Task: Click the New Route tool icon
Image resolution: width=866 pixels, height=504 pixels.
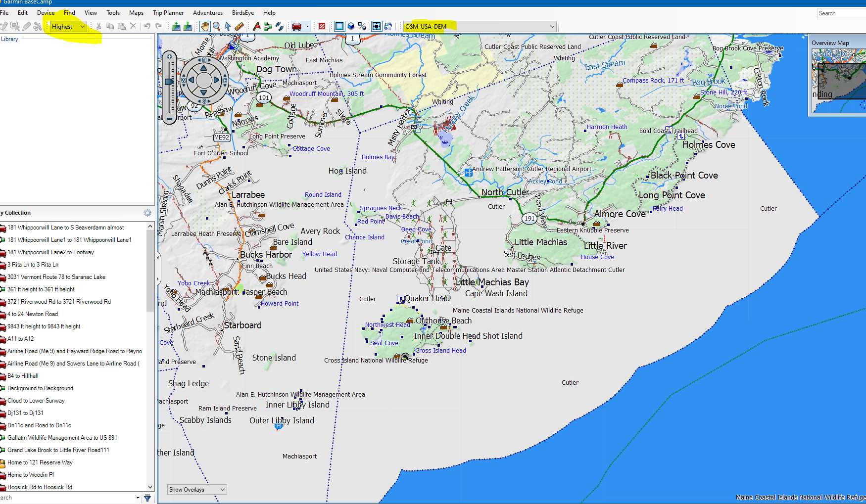Action: click(268, 27)
